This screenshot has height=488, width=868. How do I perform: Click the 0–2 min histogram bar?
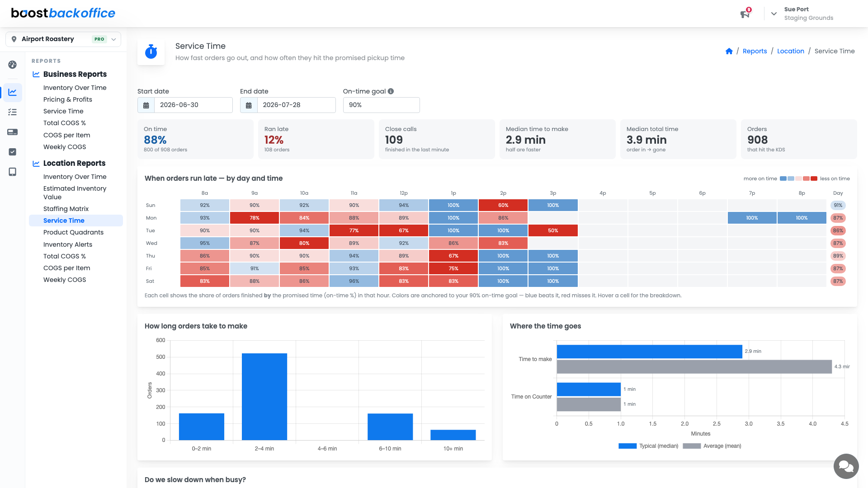(x=202, y=427)
